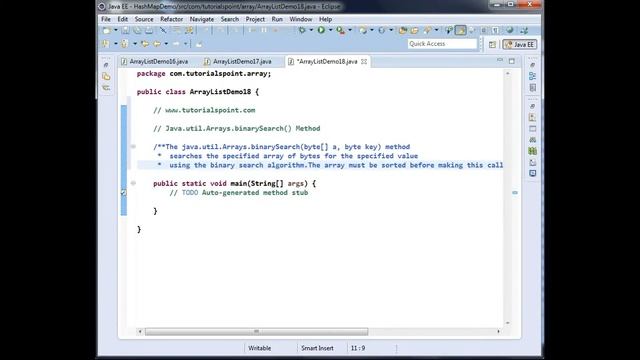
Task: Click the Restore icon atop right sidebar
Action: [x=532, y=65]
